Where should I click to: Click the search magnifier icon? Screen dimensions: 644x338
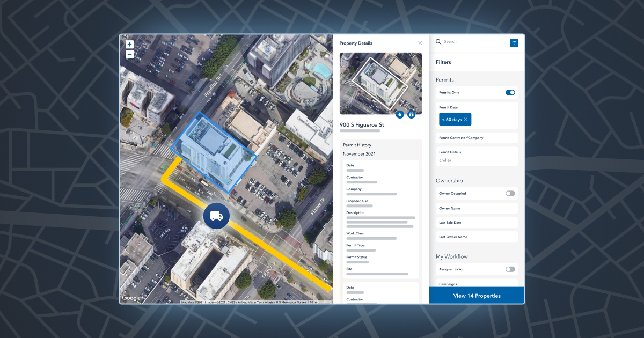pos(438,42)
